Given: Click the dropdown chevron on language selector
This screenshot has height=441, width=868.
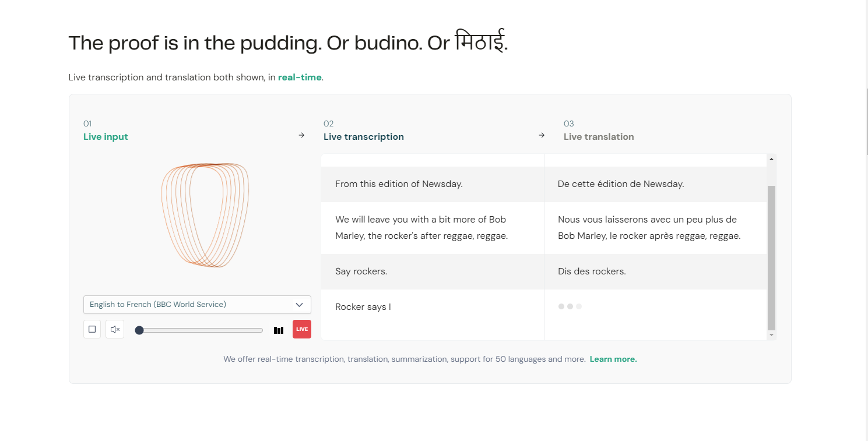Looking at the screenshot, I should [299, 305].
